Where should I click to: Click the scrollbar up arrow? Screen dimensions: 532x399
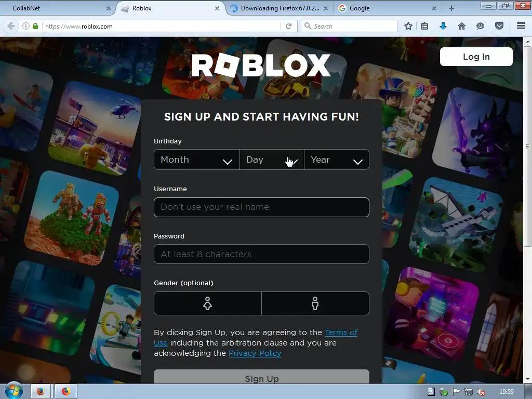[527, 42]
